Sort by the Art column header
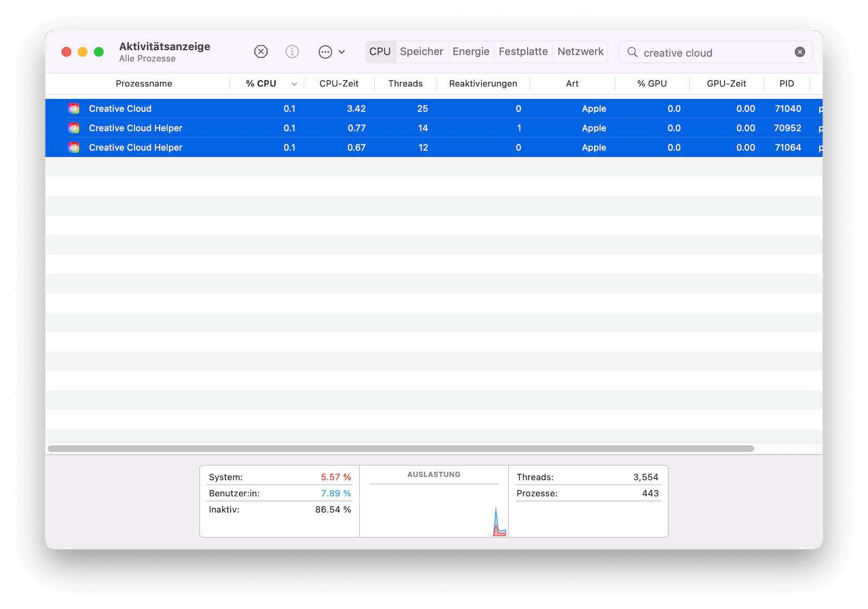 pyautogui.click(x=572, y=84)
